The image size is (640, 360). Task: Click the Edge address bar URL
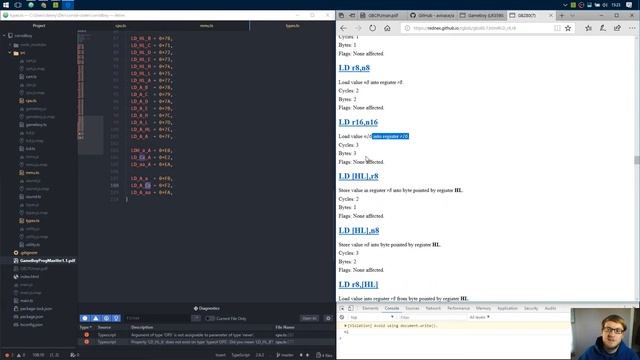[464, 28]
